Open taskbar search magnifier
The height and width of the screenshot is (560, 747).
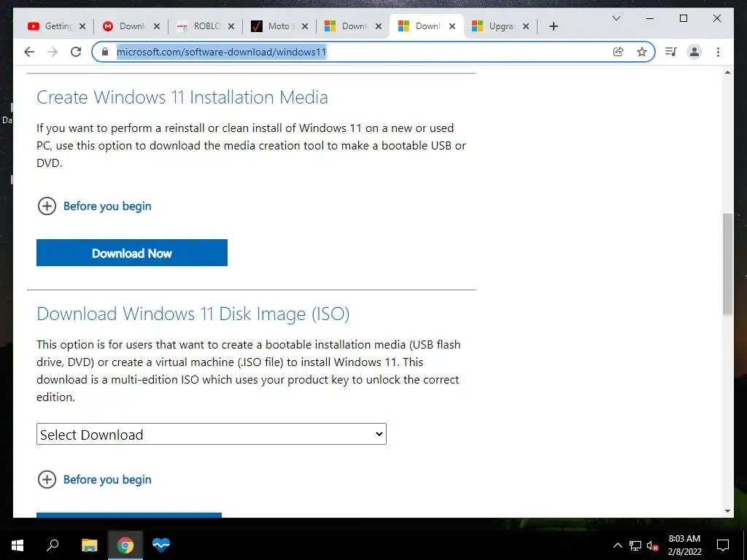pos(53,545)
